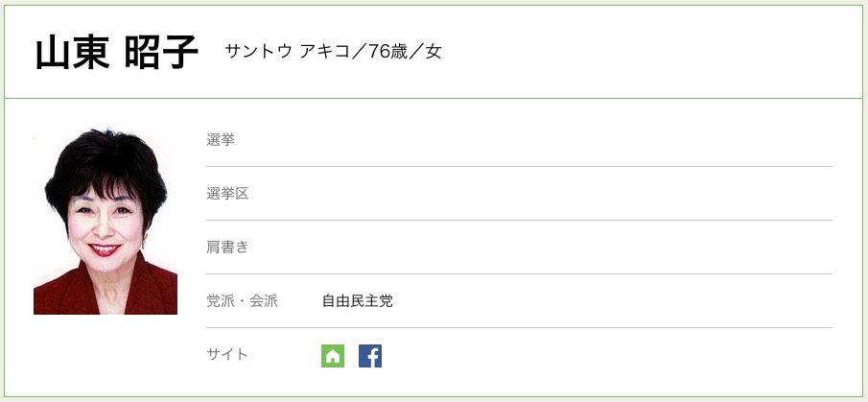Open the Facebook page icon
This screenshot has width=868, height=402.
370,356
